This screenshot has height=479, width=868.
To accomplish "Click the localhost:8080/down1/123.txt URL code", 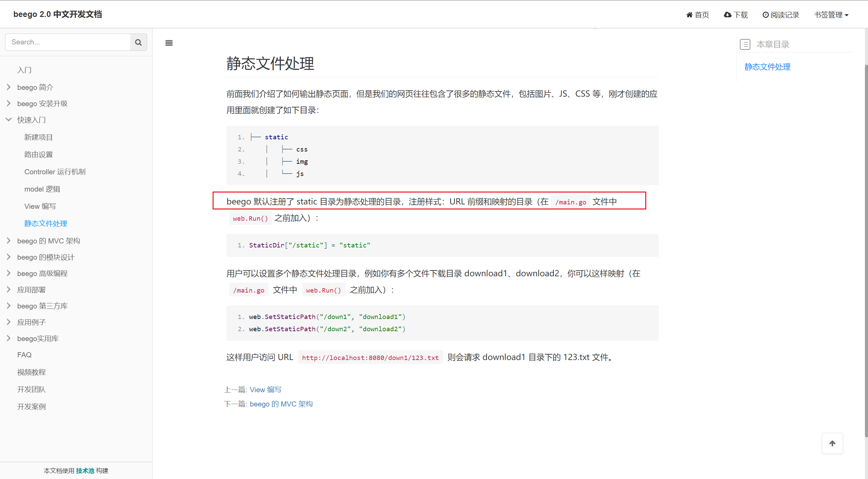I will [x=370, y=358].
